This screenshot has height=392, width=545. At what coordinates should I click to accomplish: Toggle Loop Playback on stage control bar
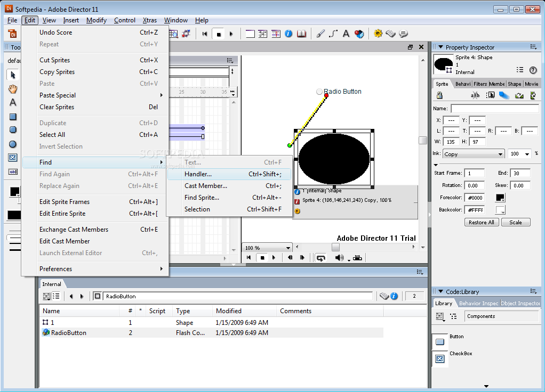pyautogui.click(x=320, y=258)
